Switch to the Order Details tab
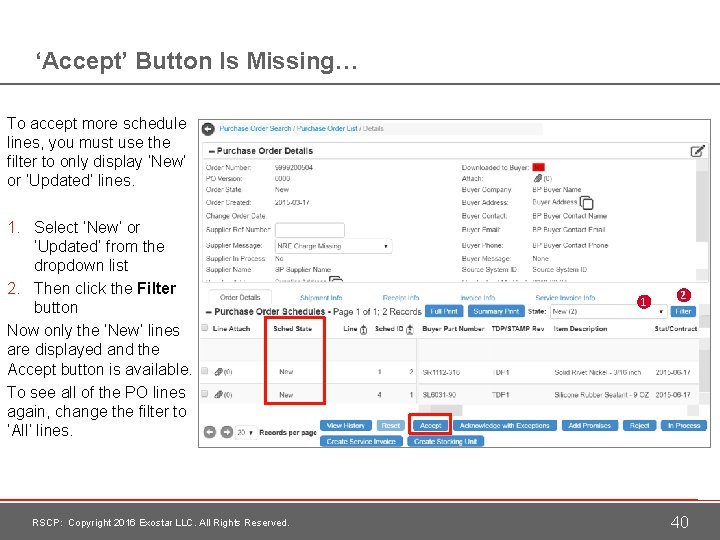Image resolution: width=720 pixels, height=540 pixels. (240, 297)
